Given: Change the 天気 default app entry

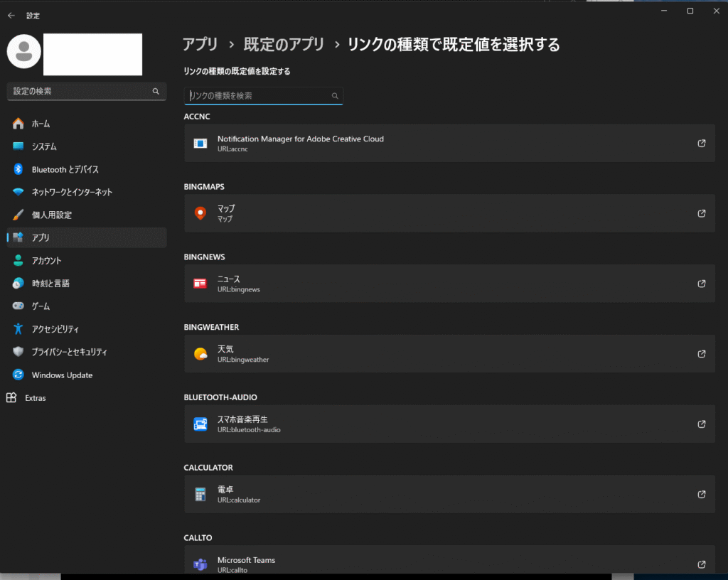Looking at the screenshot, I should 449,354.
